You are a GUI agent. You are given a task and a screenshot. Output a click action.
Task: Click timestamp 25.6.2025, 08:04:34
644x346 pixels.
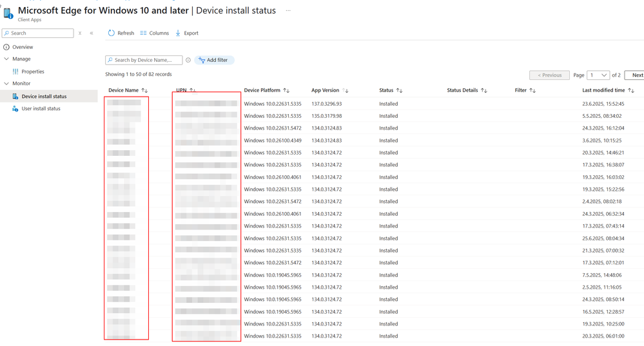coord(603,238)
